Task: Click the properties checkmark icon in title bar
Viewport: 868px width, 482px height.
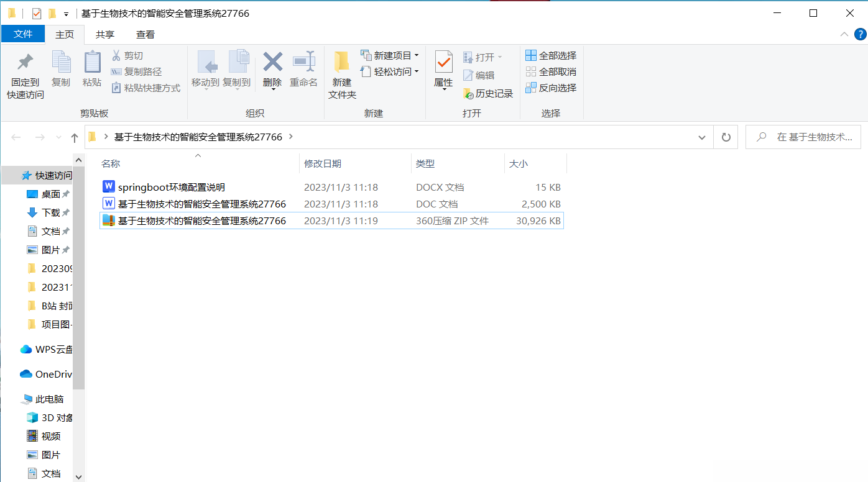Action: point(36,13)
